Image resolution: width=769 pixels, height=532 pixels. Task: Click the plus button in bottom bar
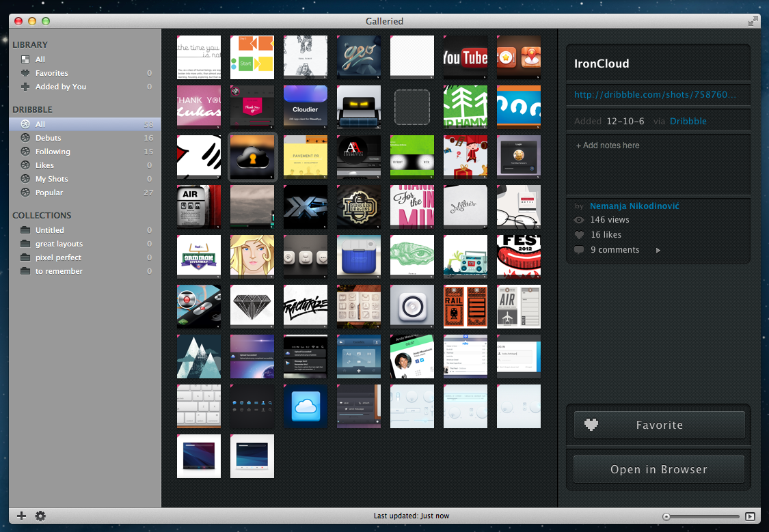[21, 516]
